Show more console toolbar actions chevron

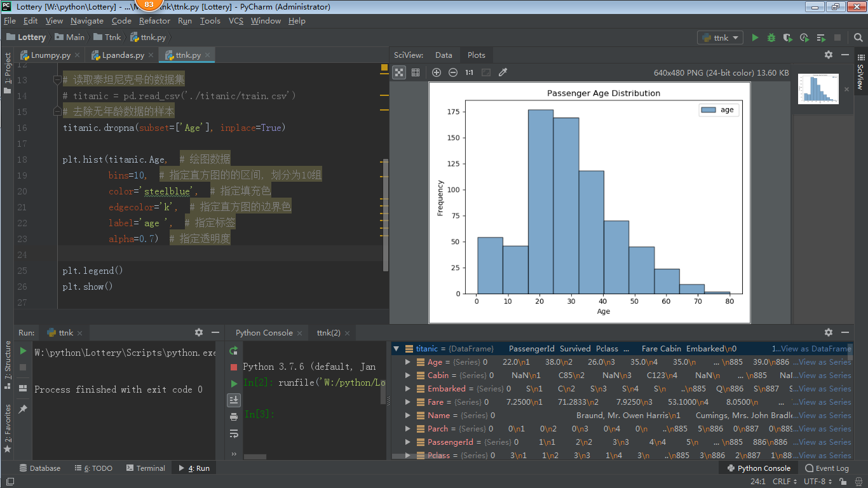[x=234, y=454]
